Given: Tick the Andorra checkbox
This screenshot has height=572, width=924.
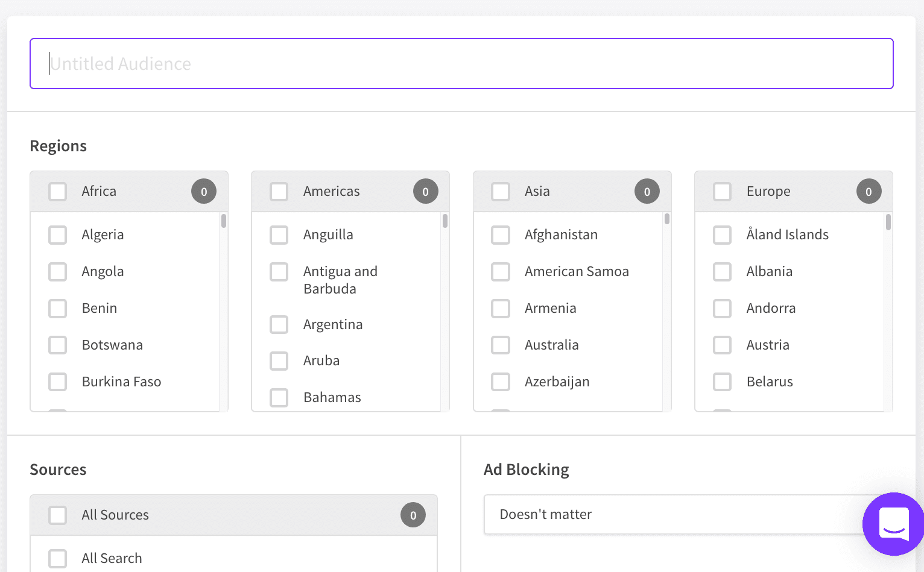Looking at the screenshot, I should (723, 309).
